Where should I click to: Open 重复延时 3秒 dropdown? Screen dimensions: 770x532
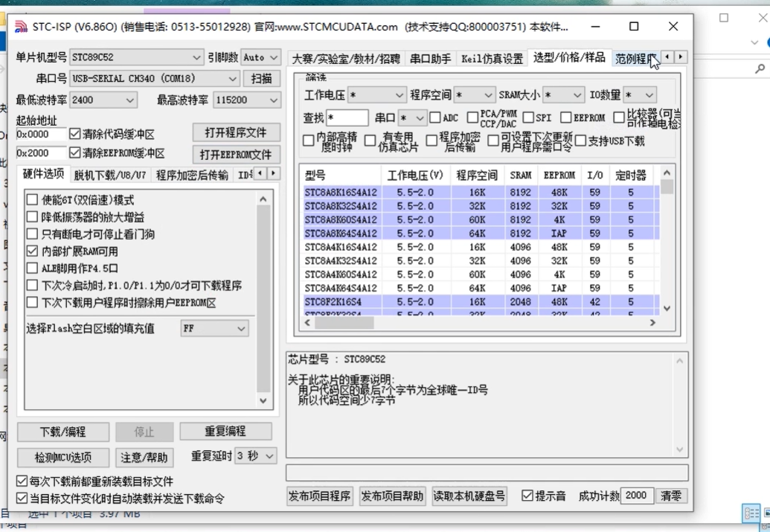pyautogui.click(x=255, y=456)
